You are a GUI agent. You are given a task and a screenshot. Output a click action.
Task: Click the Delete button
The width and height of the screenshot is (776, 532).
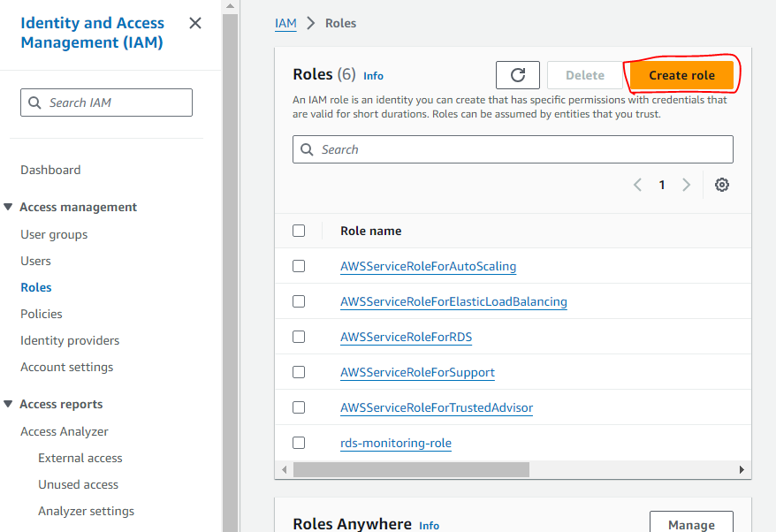(585, 75)
